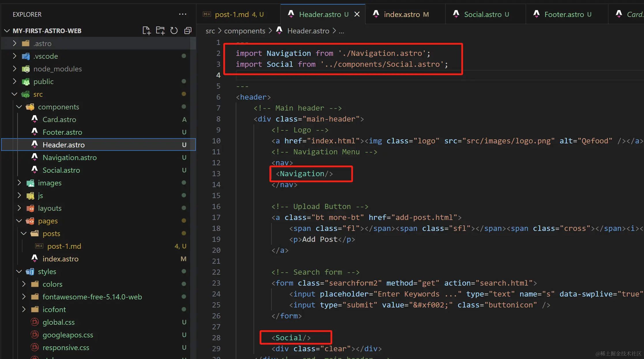
Task: Click the src breadcrumb segment
Action: coord(210,31)
